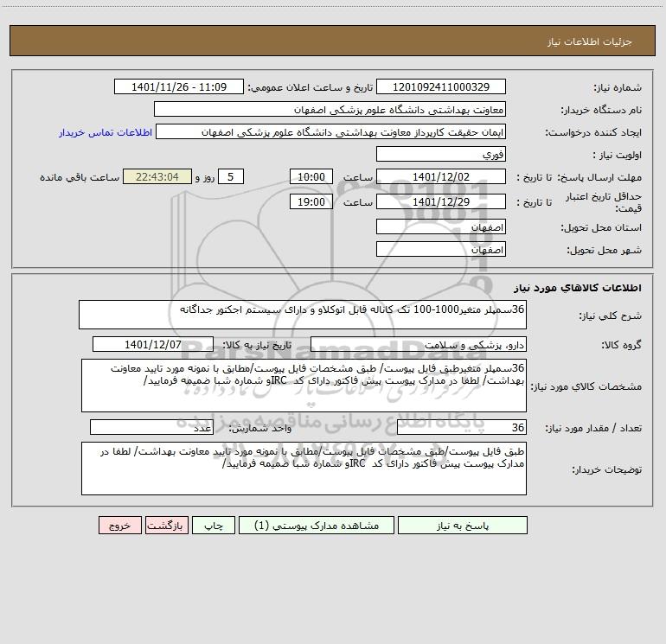Viewport: 666px width, 644px height.
Task: Click the label شرح کلی نیاز
Action: coord(611,316)
